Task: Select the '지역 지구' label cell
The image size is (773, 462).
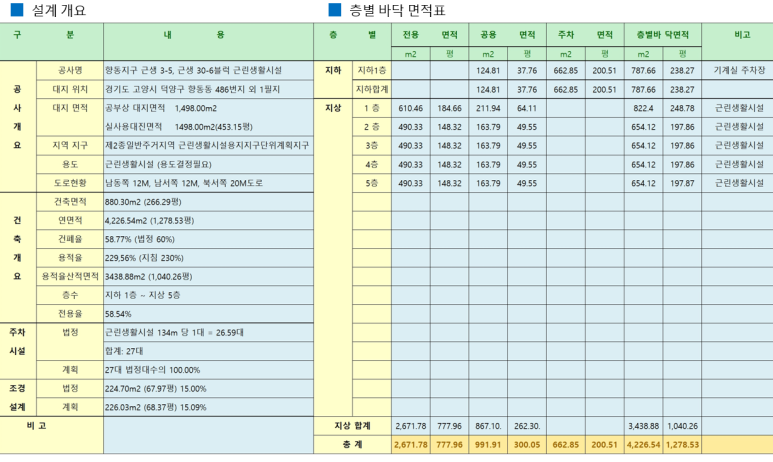Action: pos(70,145)
